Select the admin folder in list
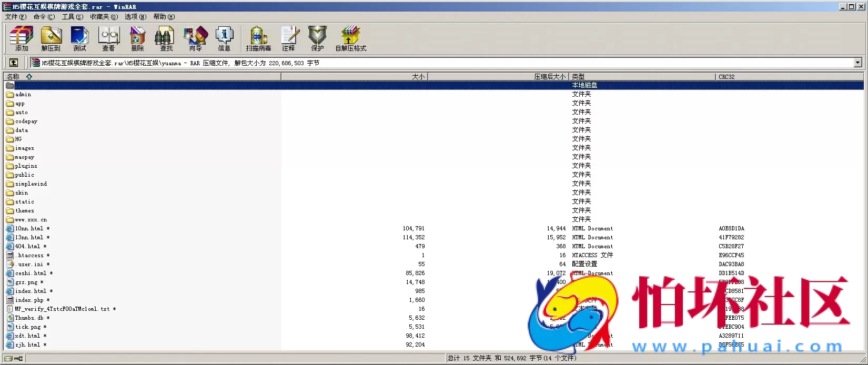 point(23,95)
